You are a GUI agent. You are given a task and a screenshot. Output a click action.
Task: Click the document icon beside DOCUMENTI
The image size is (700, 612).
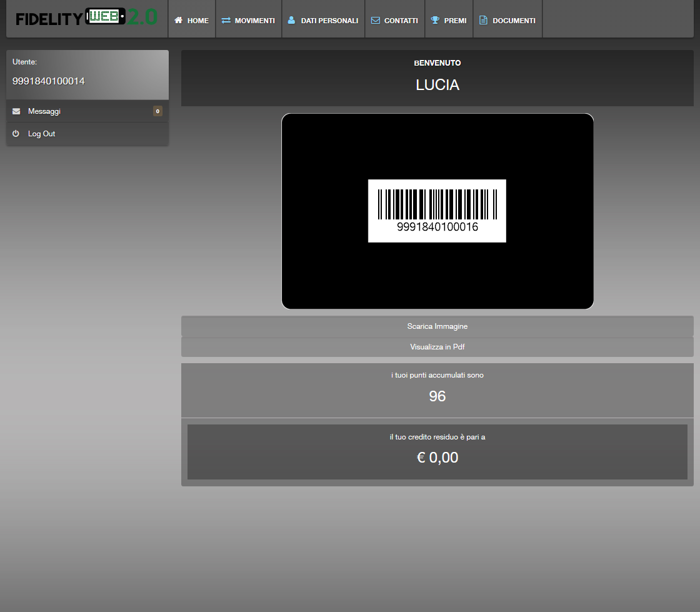coord(483,20)
